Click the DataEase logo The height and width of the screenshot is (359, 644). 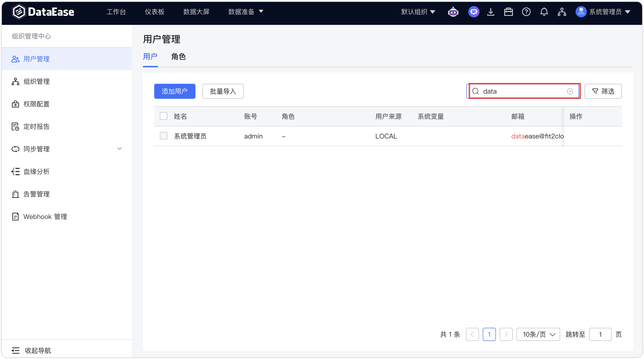tap(43, 12)
